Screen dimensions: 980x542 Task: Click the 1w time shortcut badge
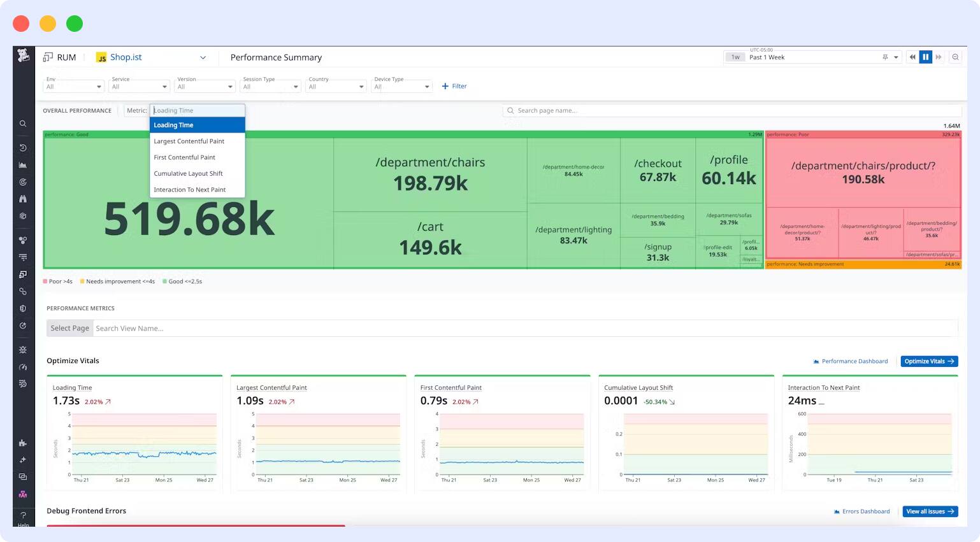(736, 57)
